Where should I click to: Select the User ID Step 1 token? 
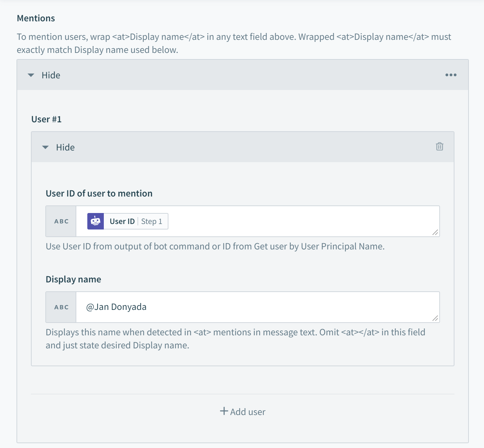[x=126, y=221]
